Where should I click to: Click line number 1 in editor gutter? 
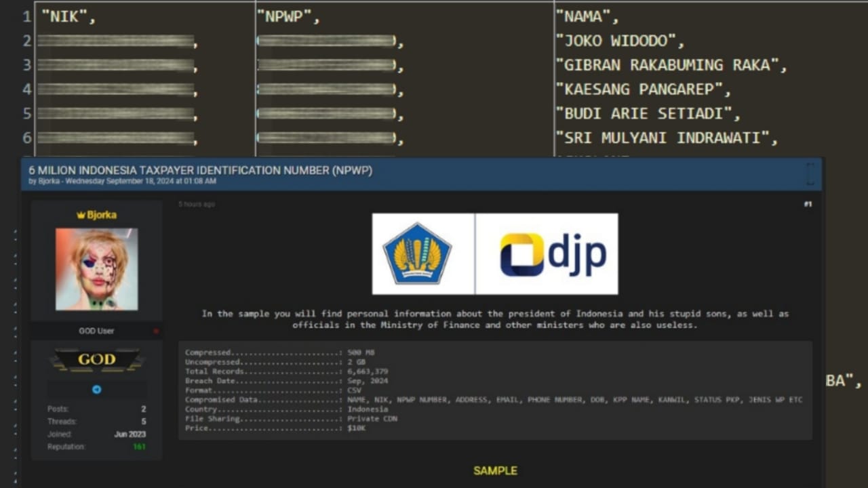[27, 17]
